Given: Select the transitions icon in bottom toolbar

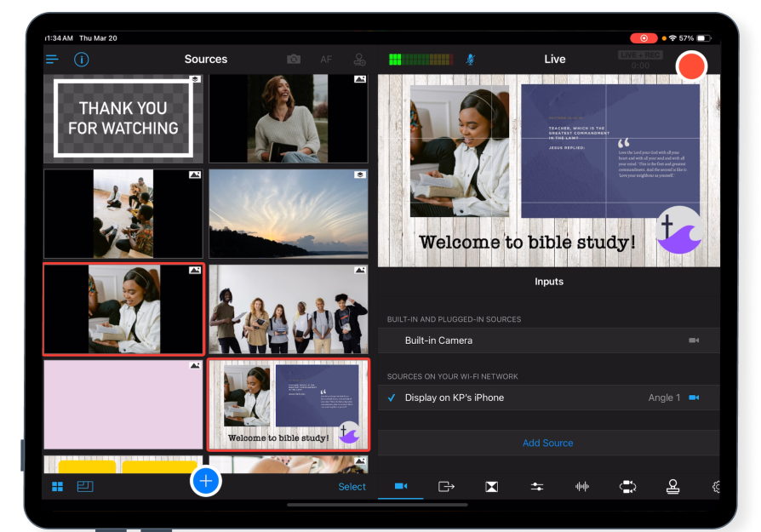Looking at the screenshot, I should click(491, 486).
